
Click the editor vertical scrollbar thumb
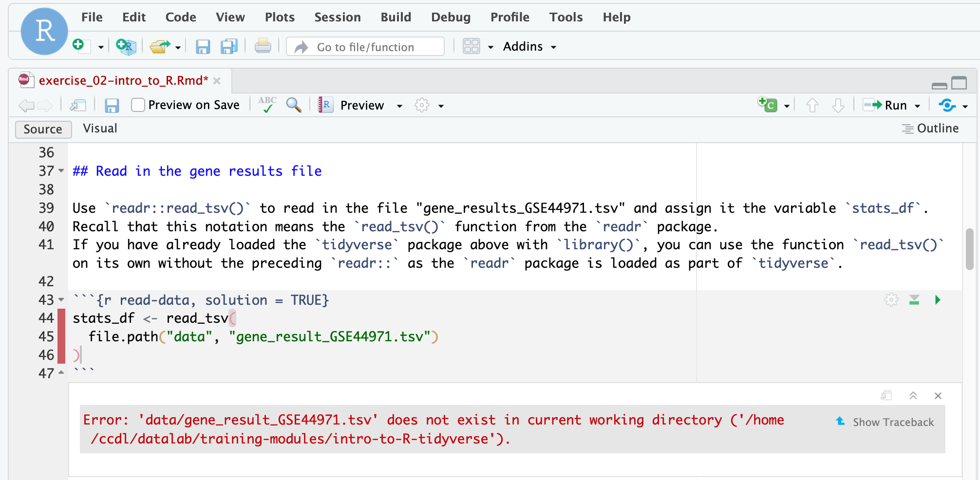pos(969,248)
